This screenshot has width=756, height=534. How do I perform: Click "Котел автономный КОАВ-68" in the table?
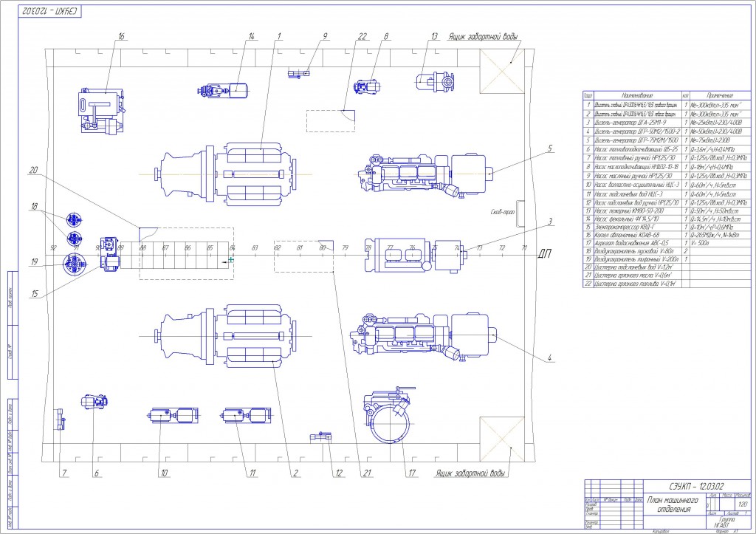point(627,236)
